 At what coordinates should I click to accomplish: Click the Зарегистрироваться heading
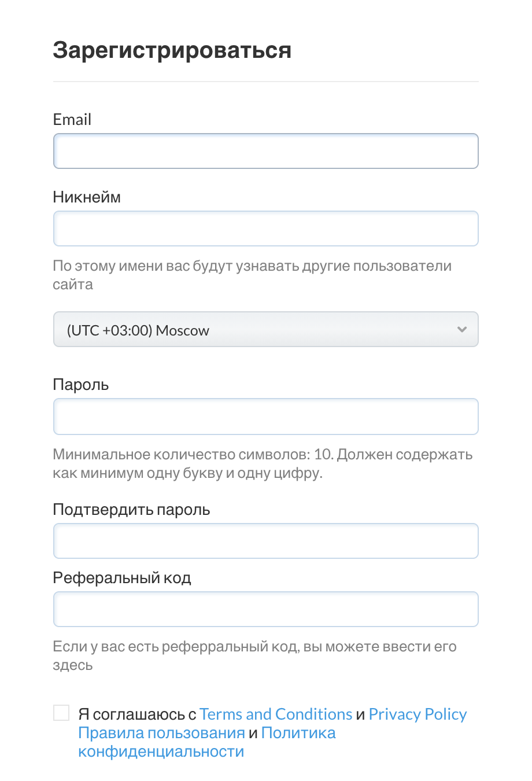tap(172, 50)
